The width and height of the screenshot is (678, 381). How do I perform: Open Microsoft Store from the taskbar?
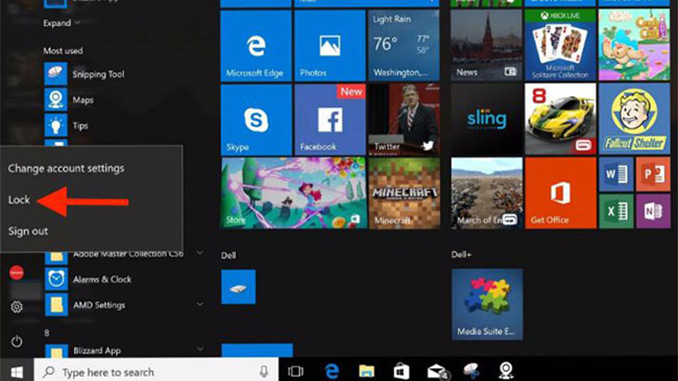tap(401, 371)
